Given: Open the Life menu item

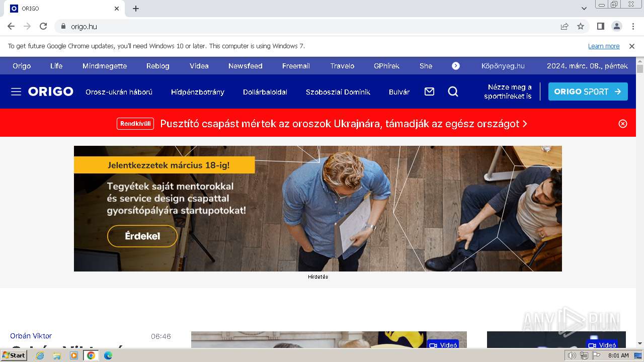Looking at the screenshot, I should (x=56, y=66).
